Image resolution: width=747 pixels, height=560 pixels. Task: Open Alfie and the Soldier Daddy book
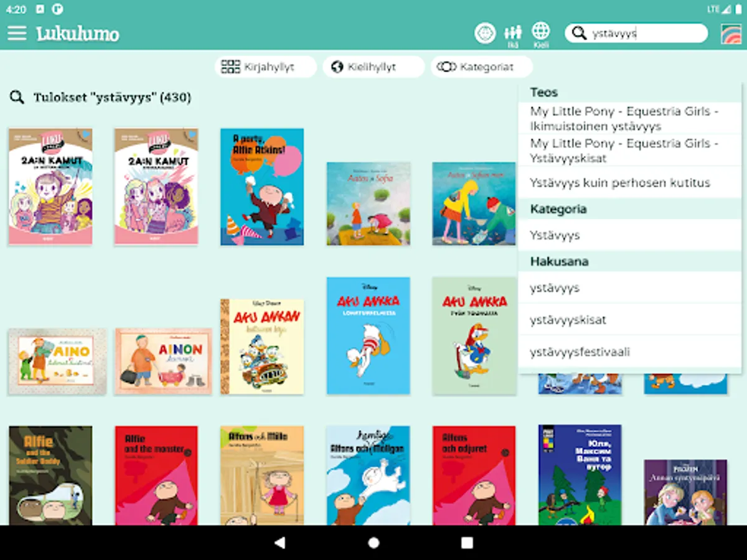50,475
